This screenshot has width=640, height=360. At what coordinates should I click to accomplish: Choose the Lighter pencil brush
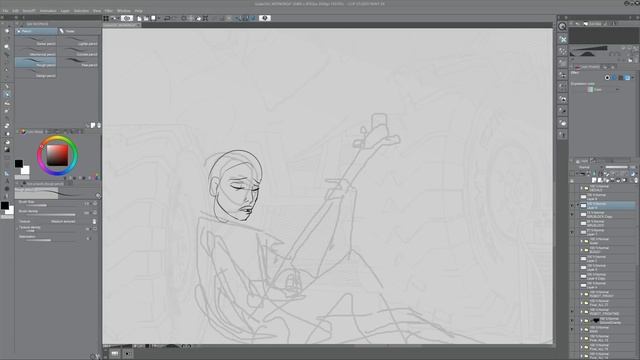(x=78, y=41)
